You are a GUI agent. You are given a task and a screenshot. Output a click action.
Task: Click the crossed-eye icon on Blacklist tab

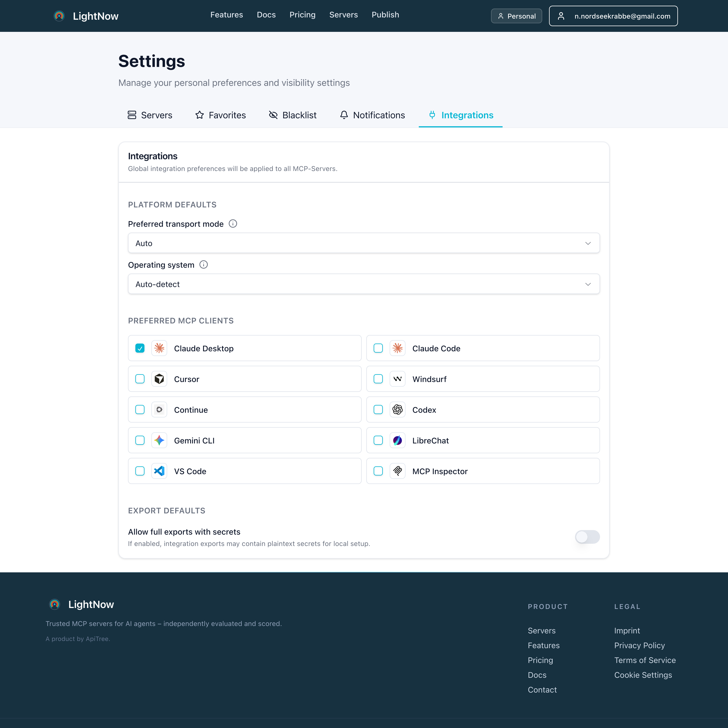click(x=273, y=115)
